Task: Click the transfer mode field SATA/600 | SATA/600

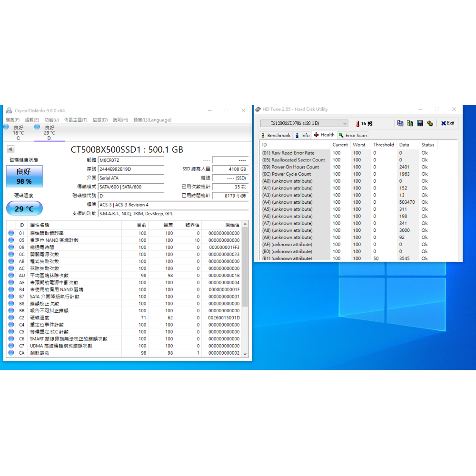Action: pos(131,187)
